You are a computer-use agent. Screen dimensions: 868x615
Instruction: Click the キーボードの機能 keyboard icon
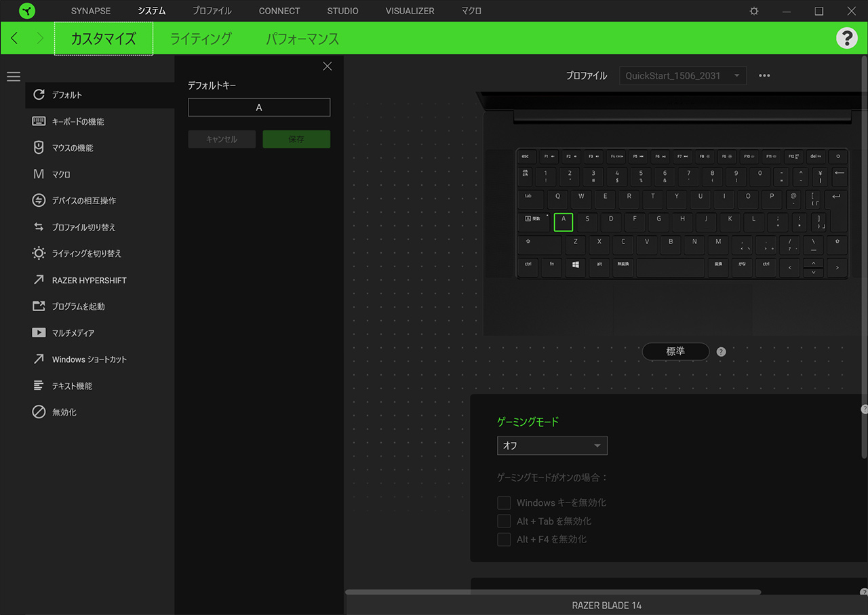39,121
